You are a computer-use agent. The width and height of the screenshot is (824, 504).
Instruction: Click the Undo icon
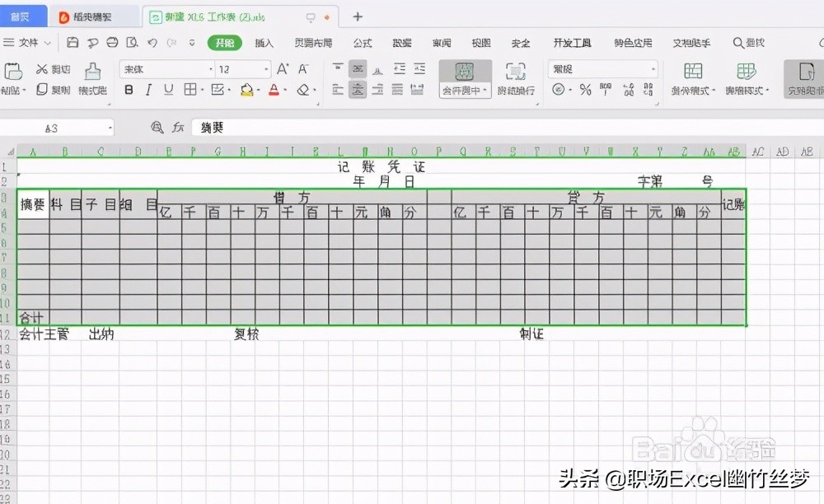(x=153, y=41)
